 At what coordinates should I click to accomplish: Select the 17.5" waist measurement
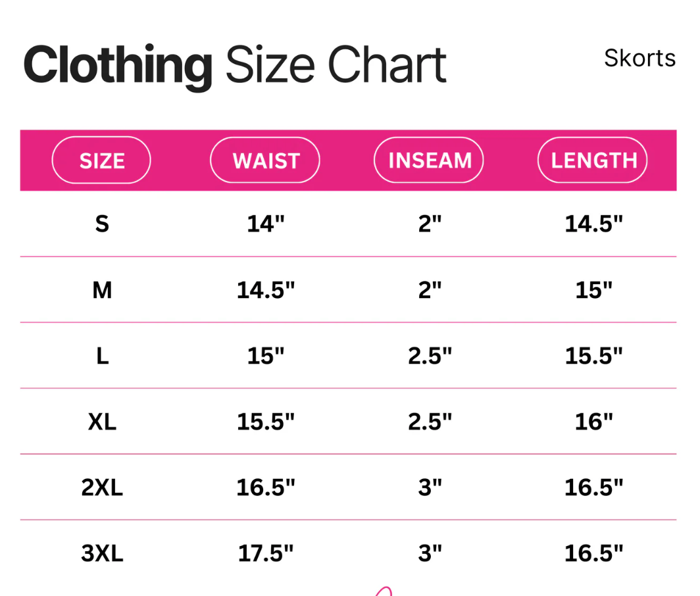[x=265, y=553]
